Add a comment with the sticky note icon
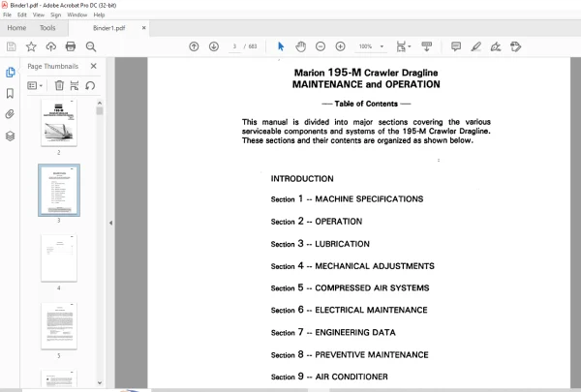581x392 pixels. (456, 46)
